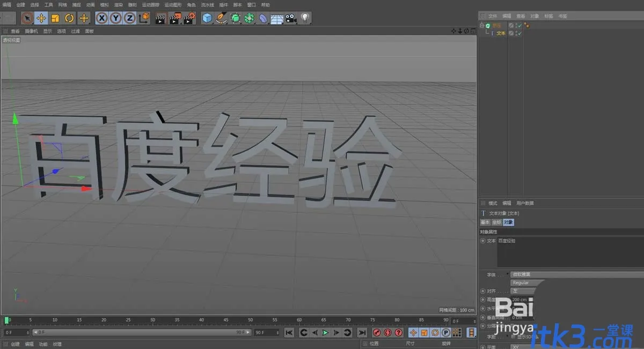
Task: Open the 渲染 main menu
Action: pyautogui.click(x=119, y=4)
